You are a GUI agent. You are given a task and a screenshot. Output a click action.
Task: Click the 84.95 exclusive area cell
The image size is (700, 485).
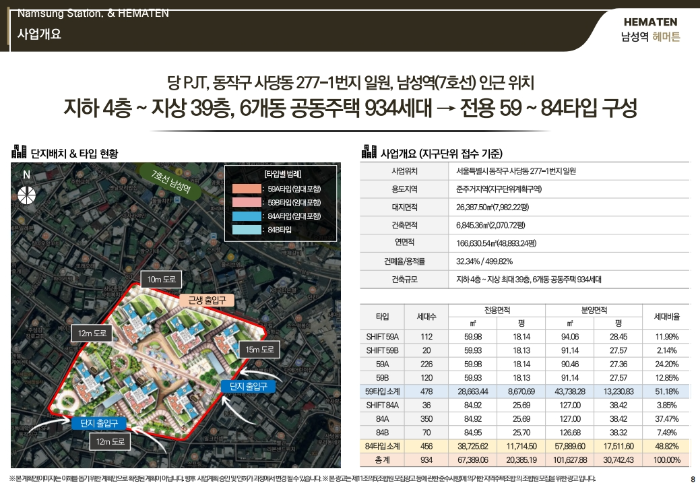click(x=473, y=432)
